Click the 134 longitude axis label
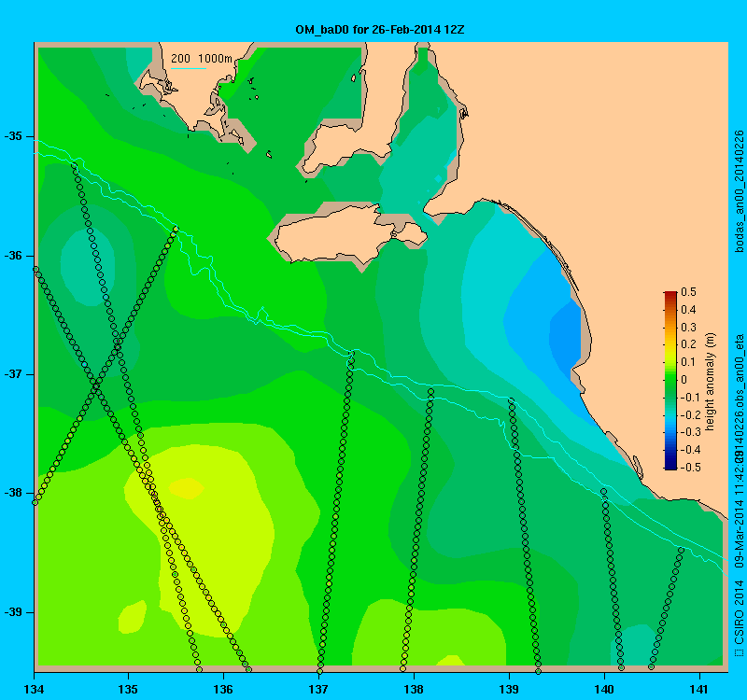747x700 pixels. [34, 689]
